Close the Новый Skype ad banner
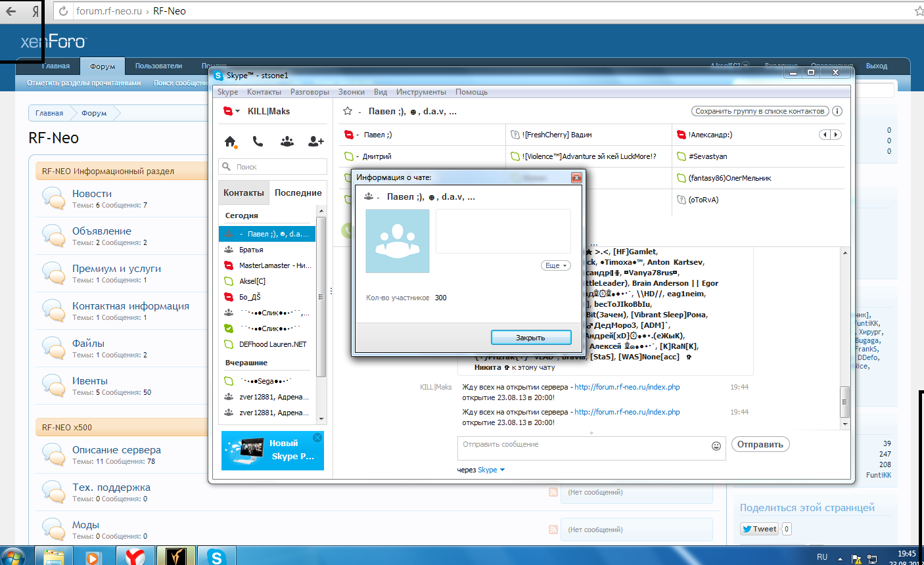This screenshot has height=565, width=924. click(x=317, y=438)
